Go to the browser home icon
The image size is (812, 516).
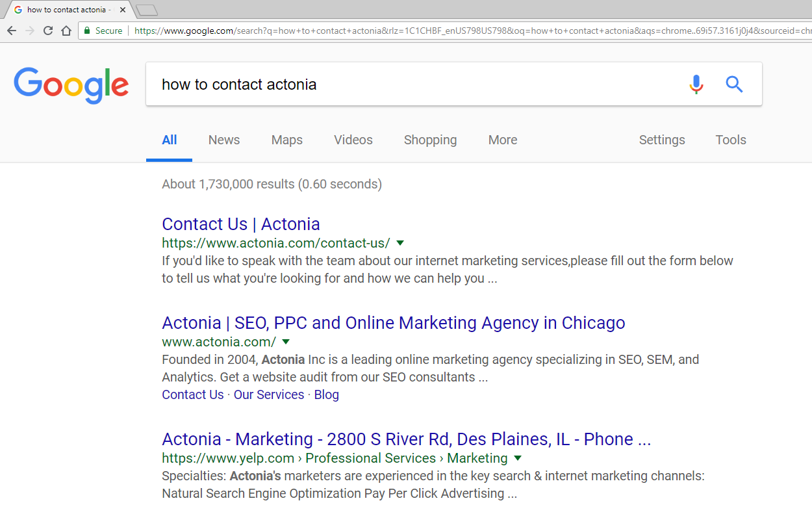coord(66,31)
